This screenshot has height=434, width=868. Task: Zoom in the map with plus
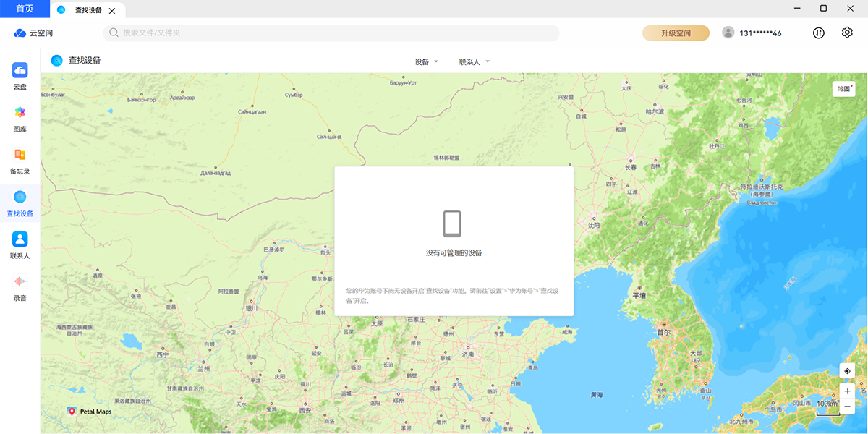pos(847,391)
